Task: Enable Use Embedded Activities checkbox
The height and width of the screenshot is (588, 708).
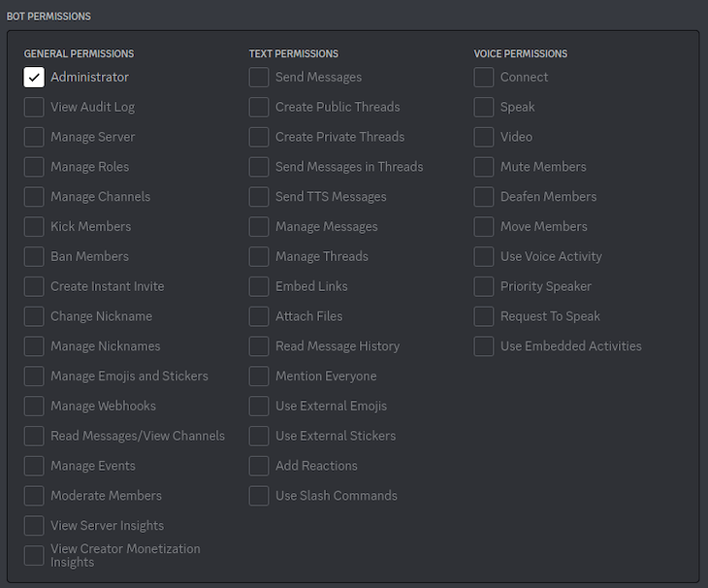Action: tap(484, 346)
